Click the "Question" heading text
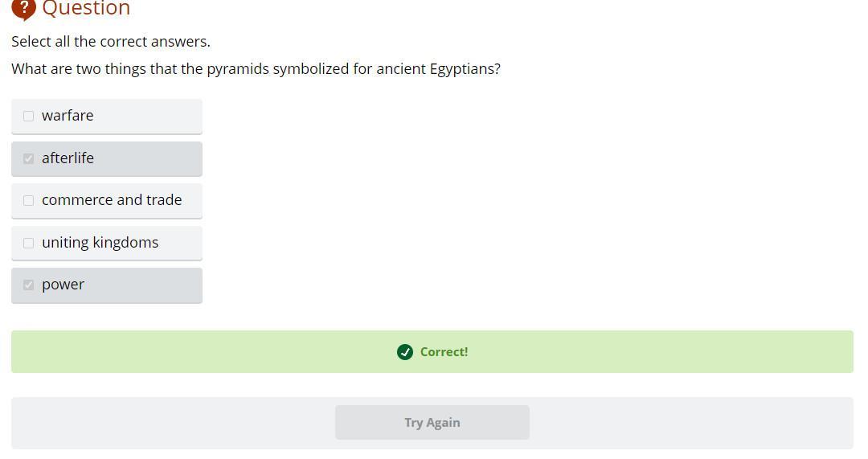Image resolution: width=868 pixels, height=459 pixels. coord(86,9)
